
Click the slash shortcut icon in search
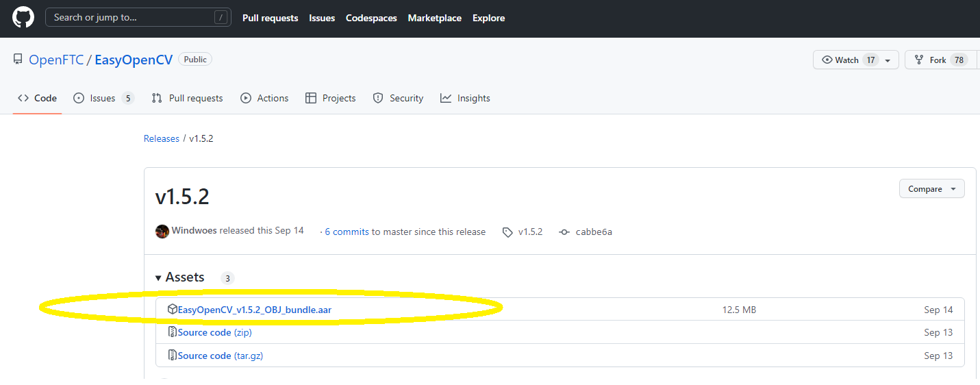point(220,18)
